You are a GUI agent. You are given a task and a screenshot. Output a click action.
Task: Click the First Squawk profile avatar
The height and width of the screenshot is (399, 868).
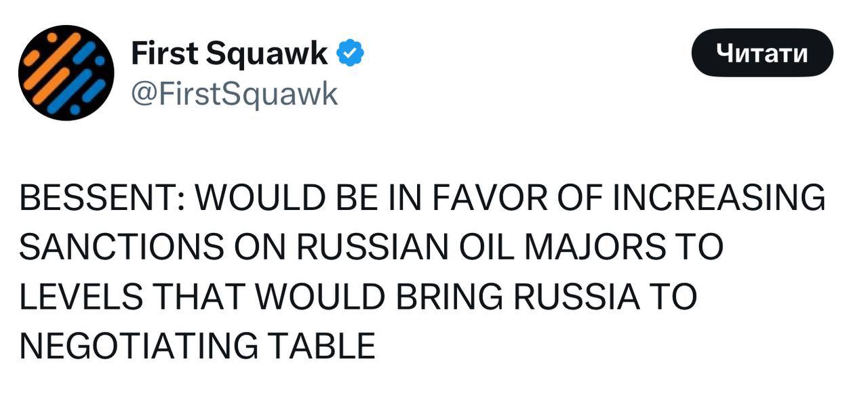pos(66,73)
